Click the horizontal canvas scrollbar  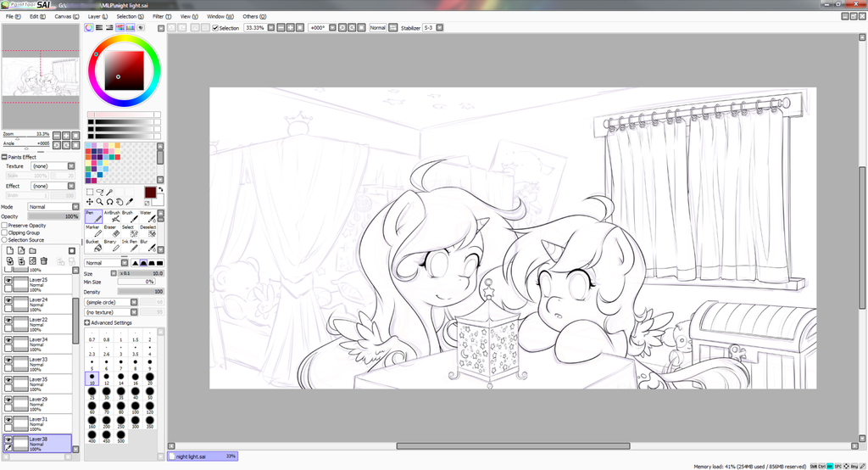(513, 445)
